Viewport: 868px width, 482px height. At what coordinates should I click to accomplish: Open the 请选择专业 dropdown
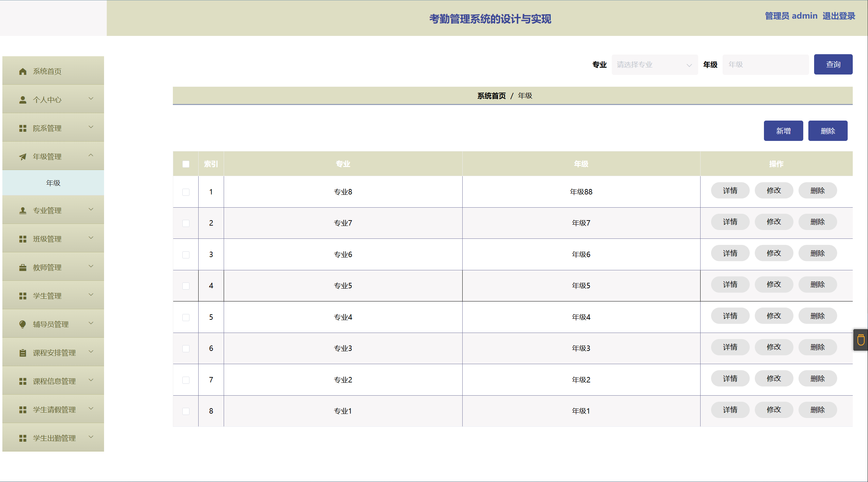pos(654,65)
